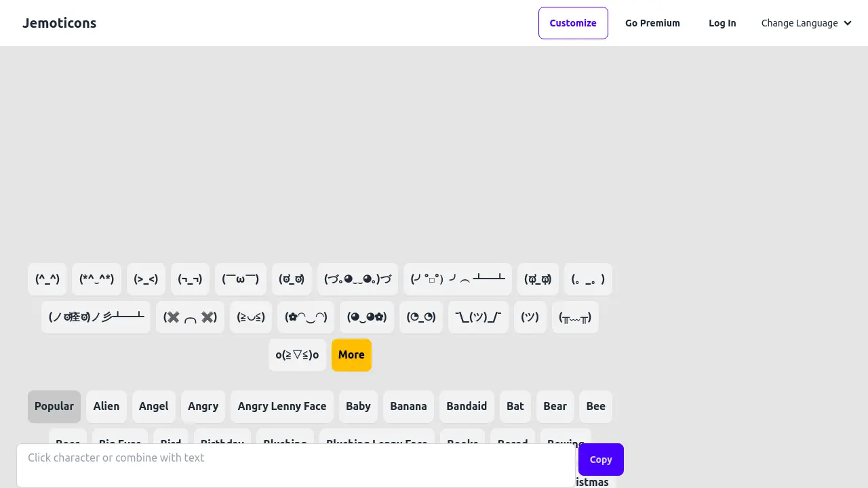Expand the Change Language dropdown

coord(806,23)
